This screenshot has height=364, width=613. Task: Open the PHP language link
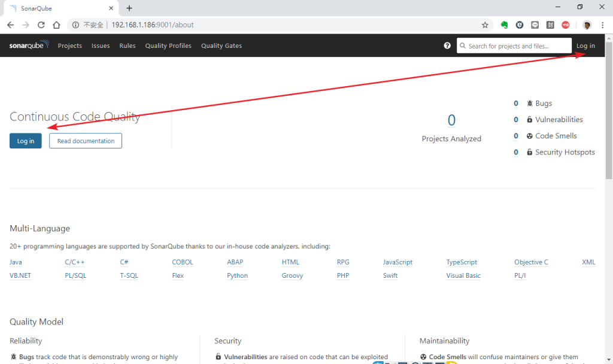[343, 275]
